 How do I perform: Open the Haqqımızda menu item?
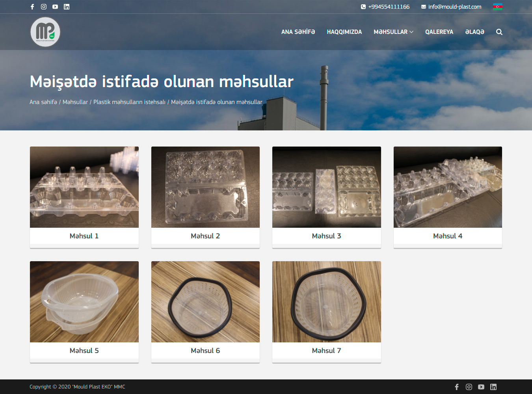point(344,32)
